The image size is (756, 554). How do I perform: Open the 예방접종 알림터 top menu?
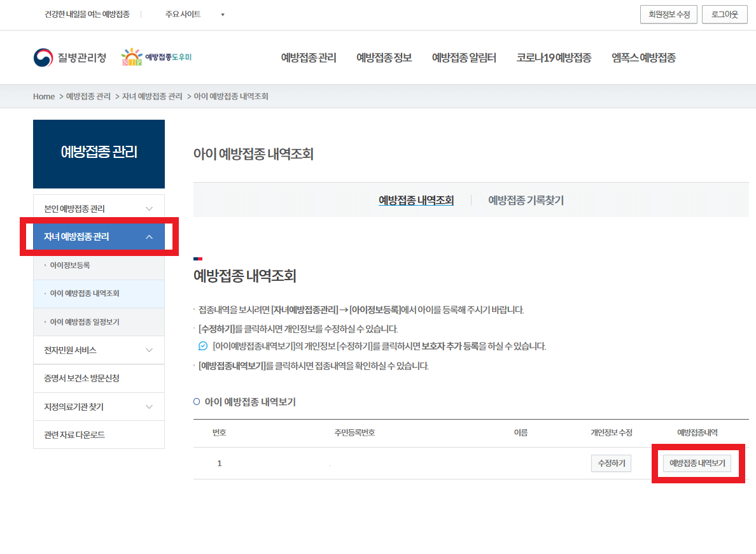(x=464, y=57)
